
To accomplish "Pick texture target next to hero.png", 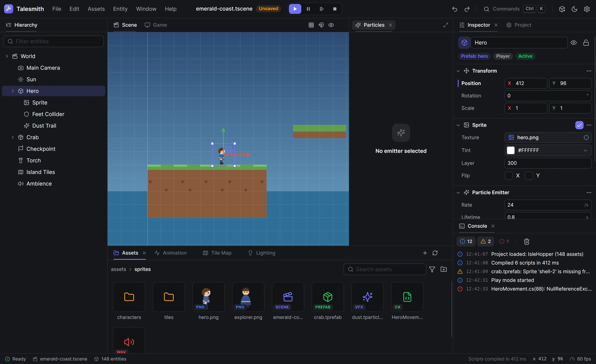I will point(586,137).
